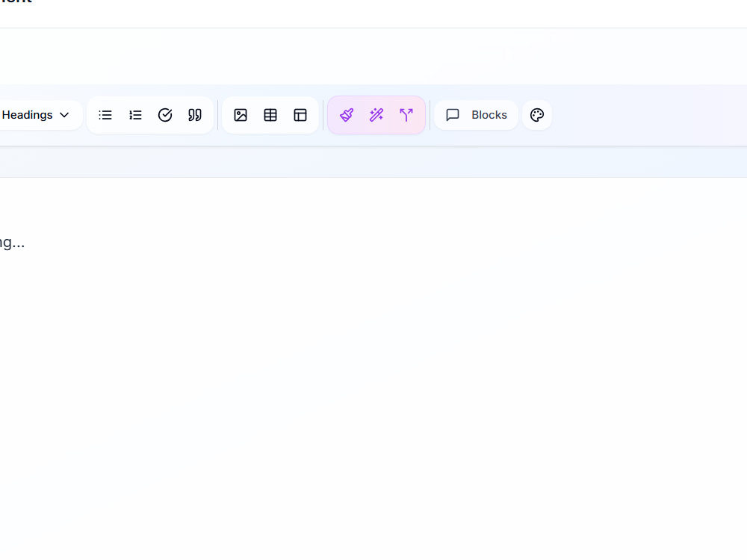
Task: Click the purple magic wand icon
Action: point(376,115)
